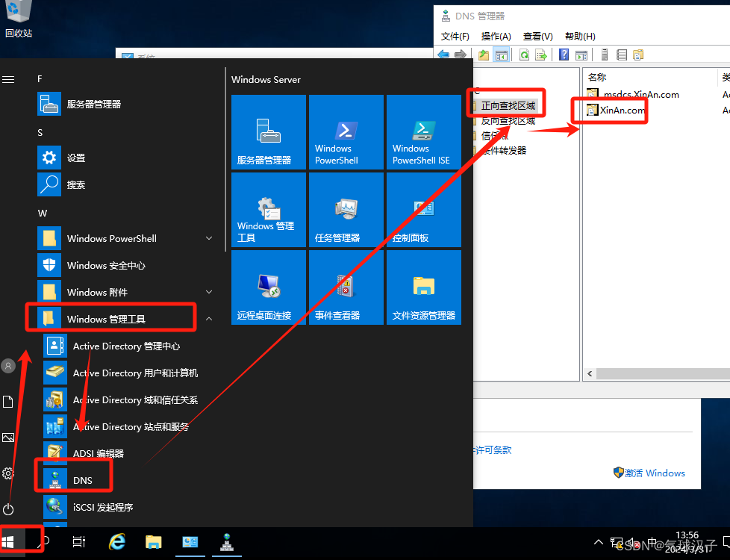This screenshot has width=730, height=560.
Task: Open Documents from Start sidebar
Action: [8, 402]
